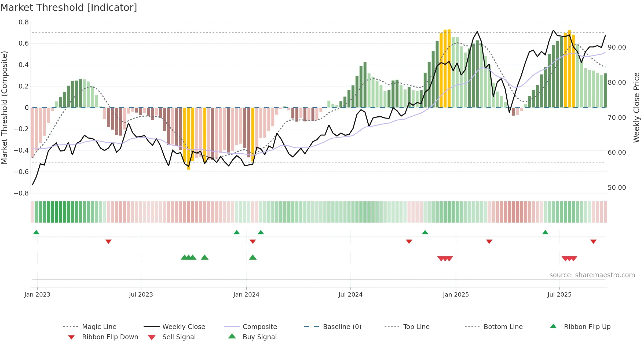The width and height of the screenshot is (644, 362).
Task: Click the Jan 2023 x-axis label
Action: (x=37, y=295)
